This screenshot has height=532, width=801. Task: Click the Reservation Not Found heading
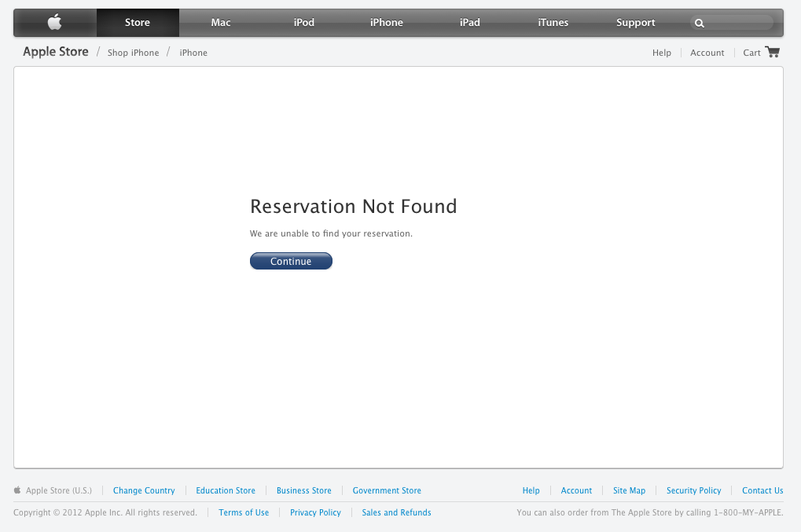click(353, 206)
